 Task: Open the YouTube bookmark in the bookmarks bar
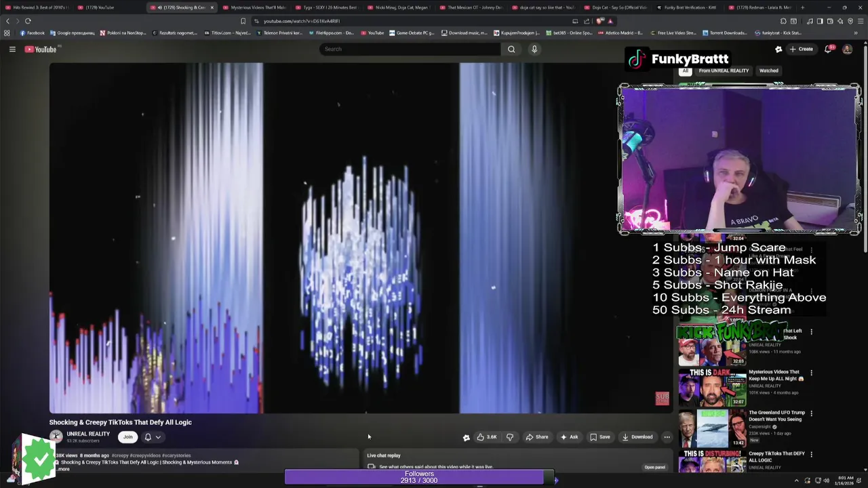click(372, 33)
